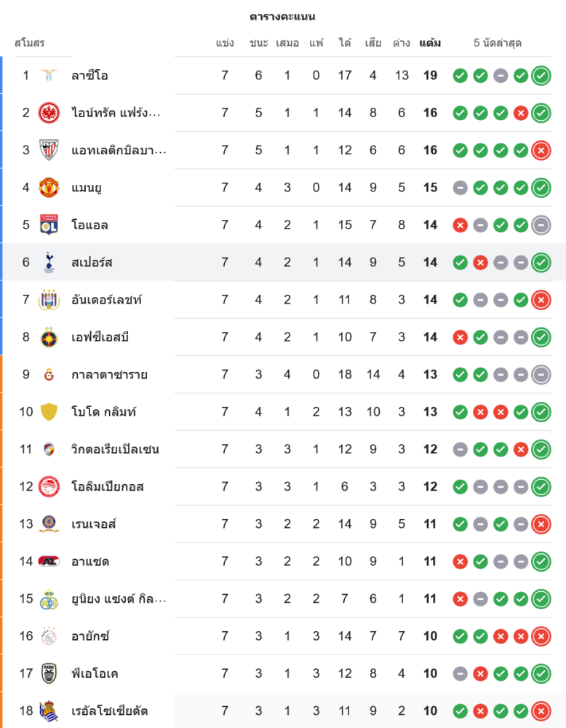Click the Real Sociedad crest icon
Viewport: 566px width, 728px height.
pos(49,711)
